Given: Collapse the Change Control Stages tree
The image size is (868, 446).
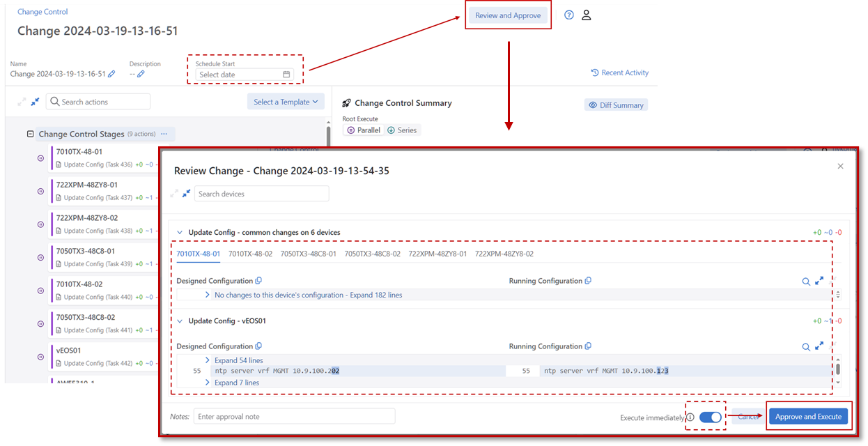Looking at the screenshot, I should (30, 134).
